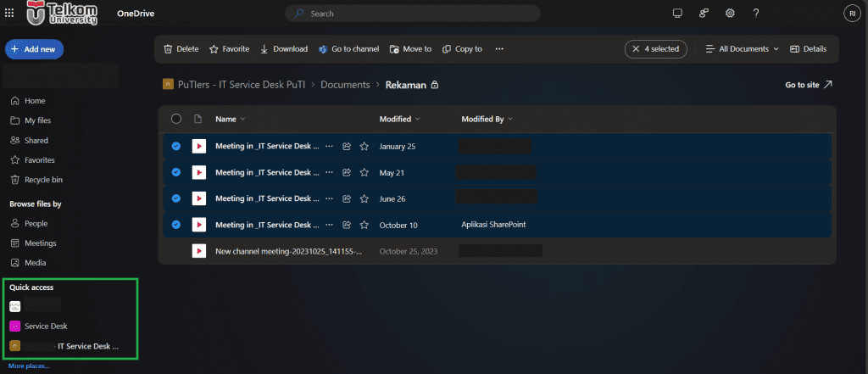Browse files by People
868x374 pixels.
point(29,224)
